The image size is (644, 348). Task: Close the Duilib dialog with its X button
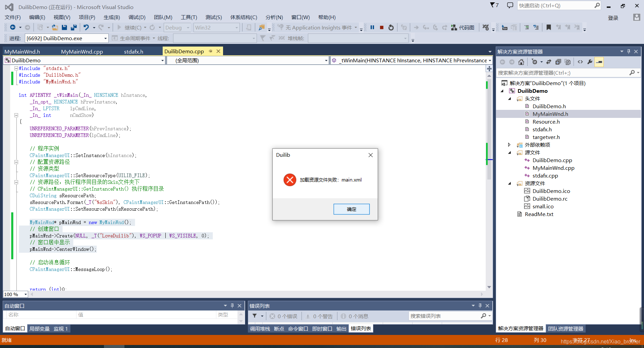coord(371,155)
